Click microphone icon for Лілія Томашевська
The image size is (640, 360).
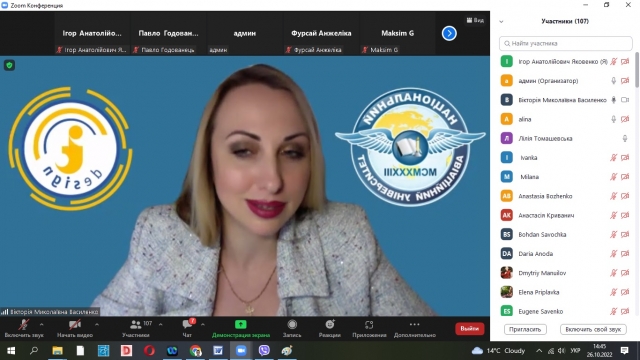click(625, 138)
